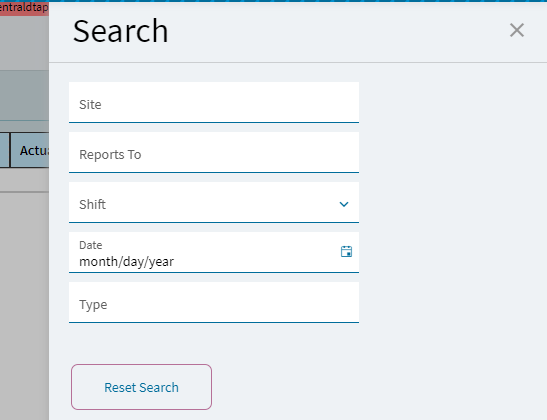Focus the Site input field
The height and width of the screenshot is (420, 547).
(x=214, y=102)
